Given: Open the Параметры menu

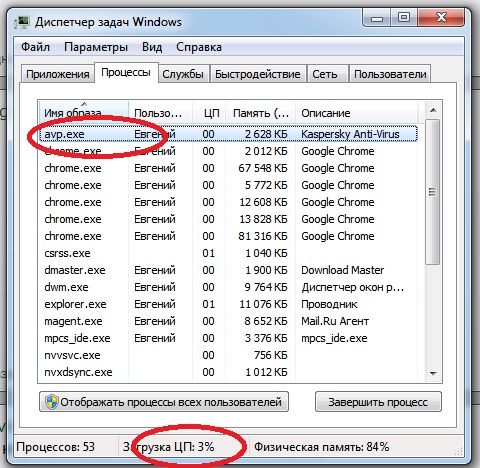Looking at the screenshot, I should (96, 47).
